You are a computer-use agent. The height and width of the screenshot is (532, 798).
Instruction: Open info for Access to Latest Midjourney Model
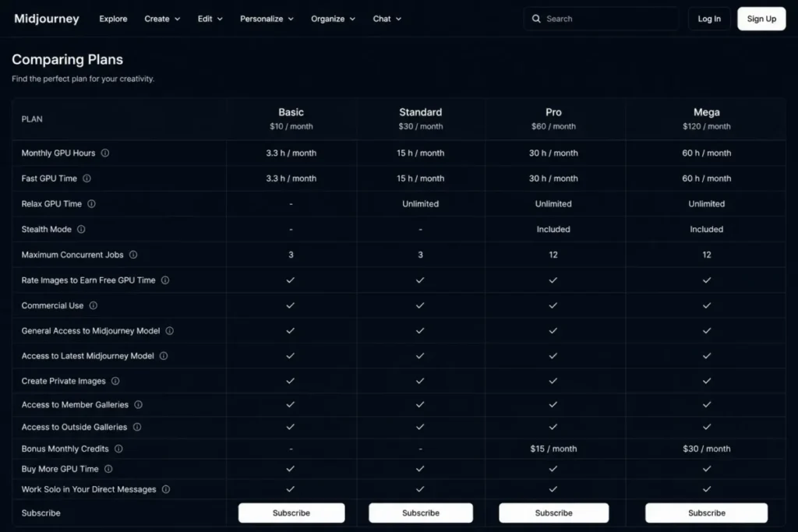[164, 356]
